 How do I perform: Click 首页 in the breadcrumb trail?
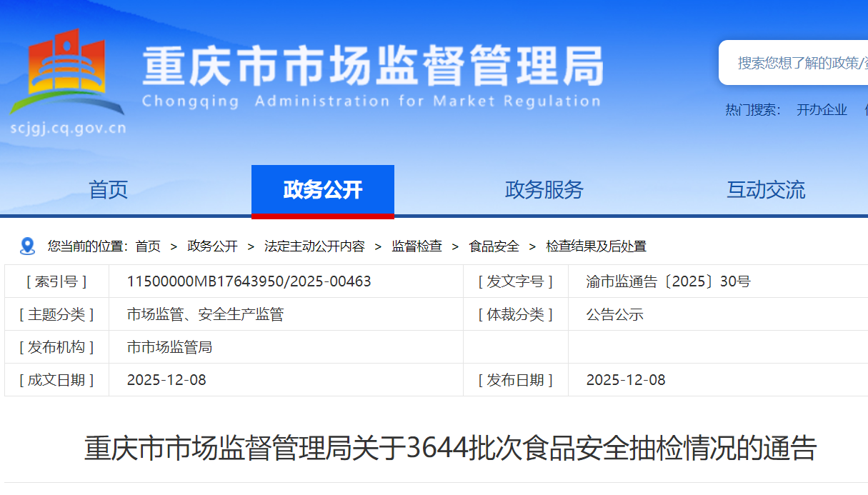pyautogui.click(x=148, y=246)
